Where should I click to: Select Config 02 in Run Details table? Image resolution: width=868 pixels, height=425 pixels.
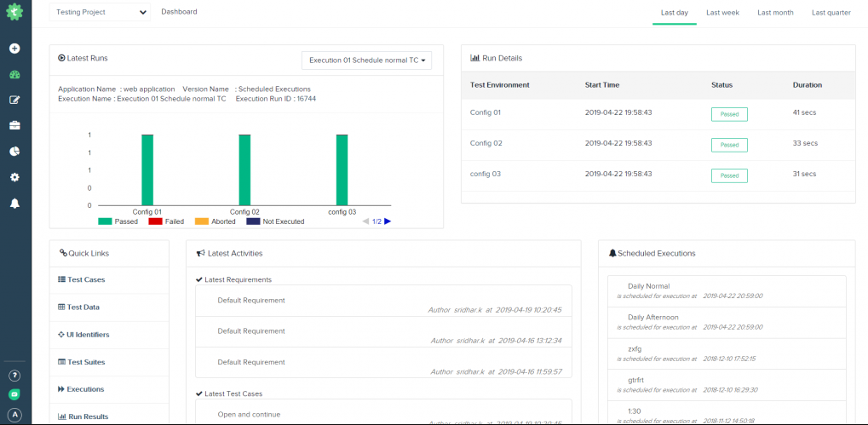point(486,143)
